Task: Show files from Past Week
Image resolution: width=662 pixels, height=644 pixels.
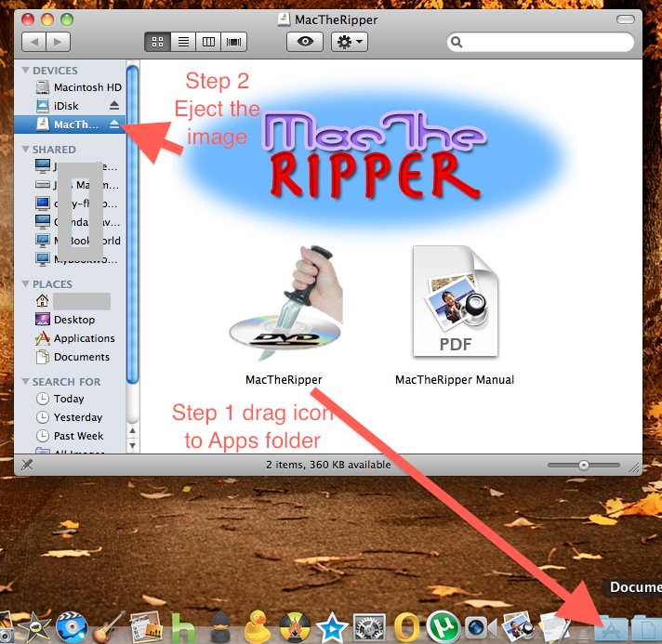Action: point(70,436)
